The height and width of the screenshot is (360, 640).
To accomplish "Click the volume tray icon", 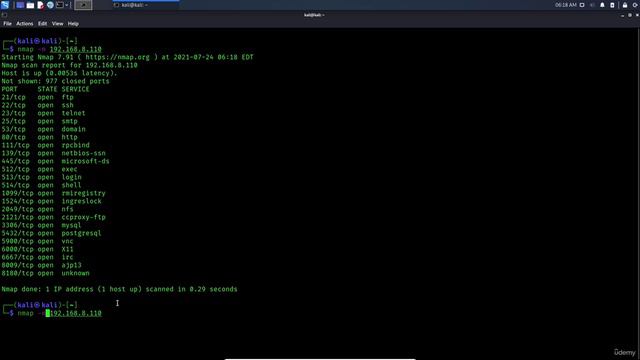I will (x=592, y=5).
